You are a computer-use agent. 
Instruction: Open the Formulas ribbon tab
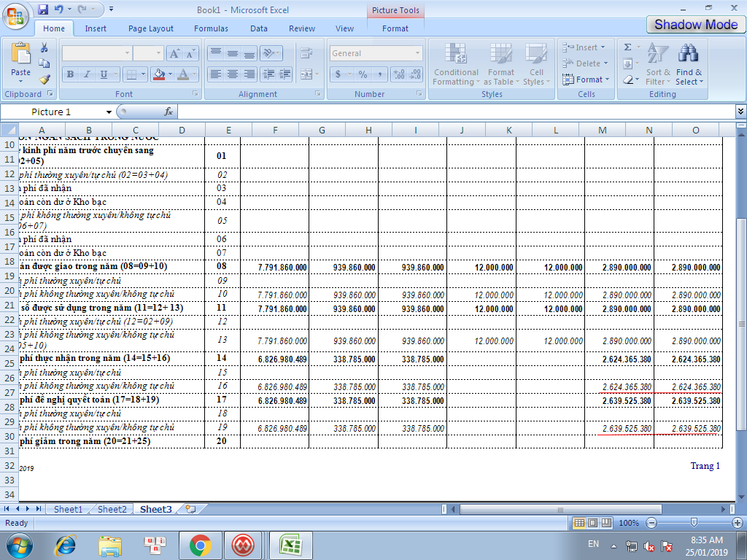(x=211, y=28)
